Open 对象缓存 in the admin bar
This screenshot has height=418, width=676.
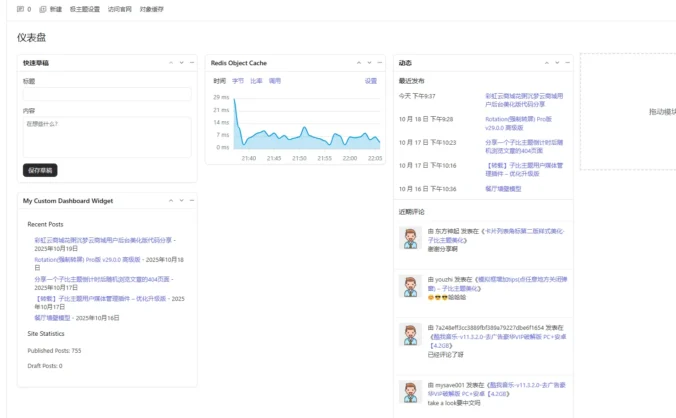point(151,9)
